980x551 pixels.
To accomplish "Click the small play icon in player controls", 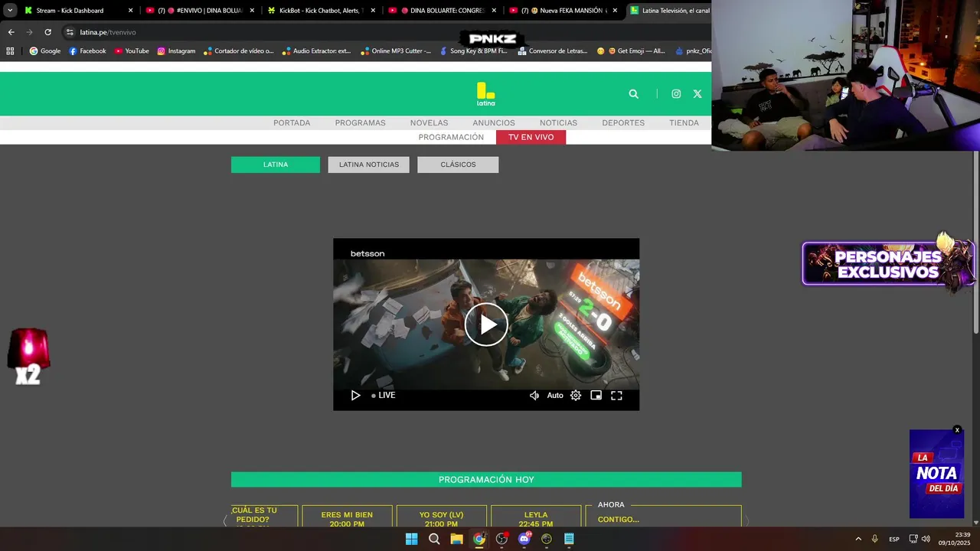I will [x=355, y=396].
